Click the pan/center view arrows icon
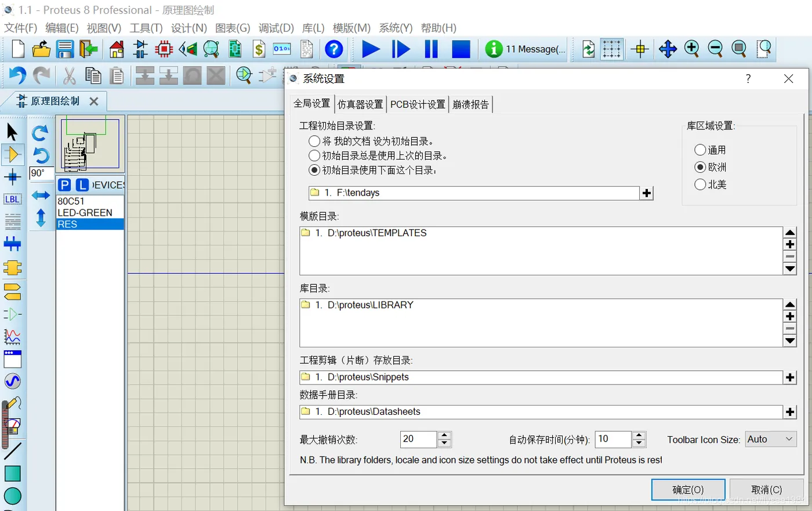The width and height of the screenshot is (812, 511). coord(668,49)
